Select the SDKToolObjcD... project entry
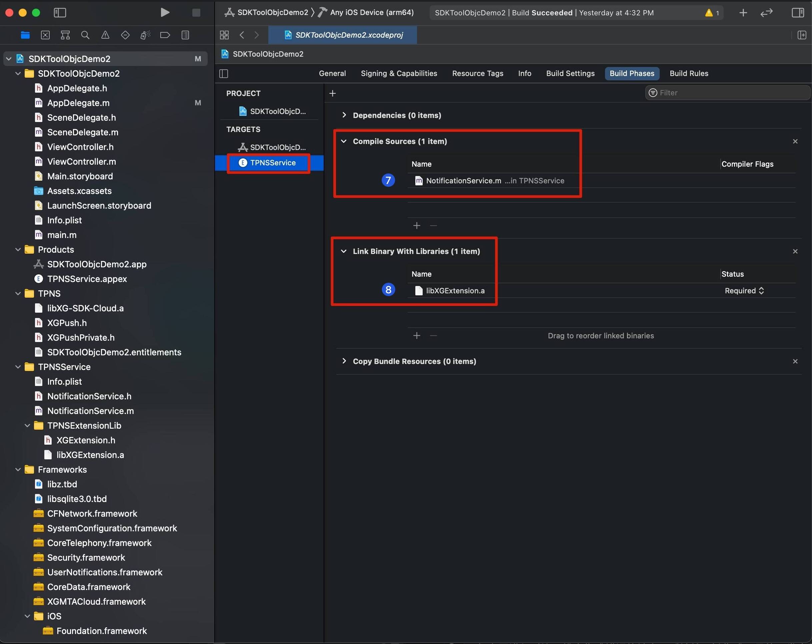The width and height of the screenshot is (812, 644). [272, 111]
